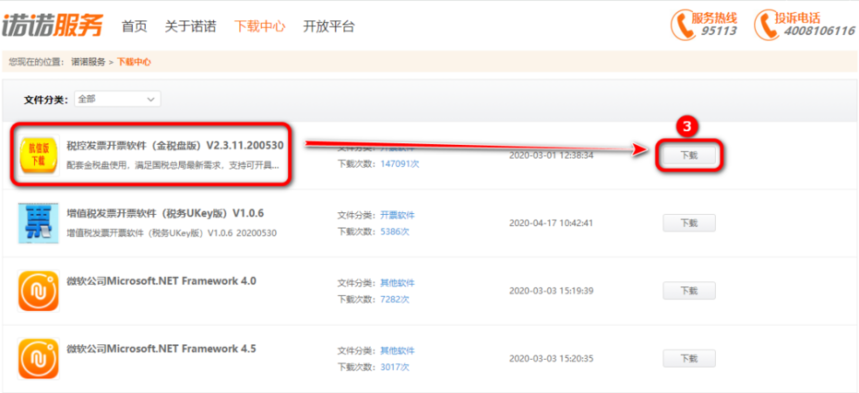Click the description ending V1.0.6 20200530
859x393 pixels.
tap(171, 233)
